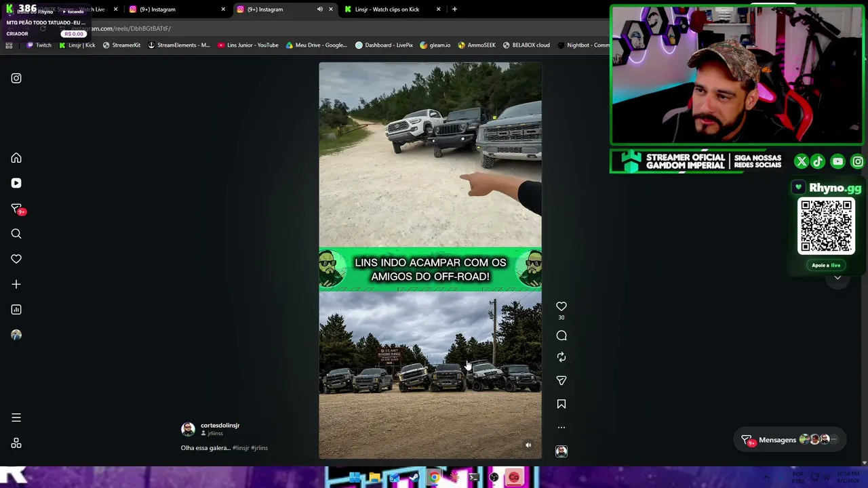Open the Nightbot bookmark

(583, 45)
